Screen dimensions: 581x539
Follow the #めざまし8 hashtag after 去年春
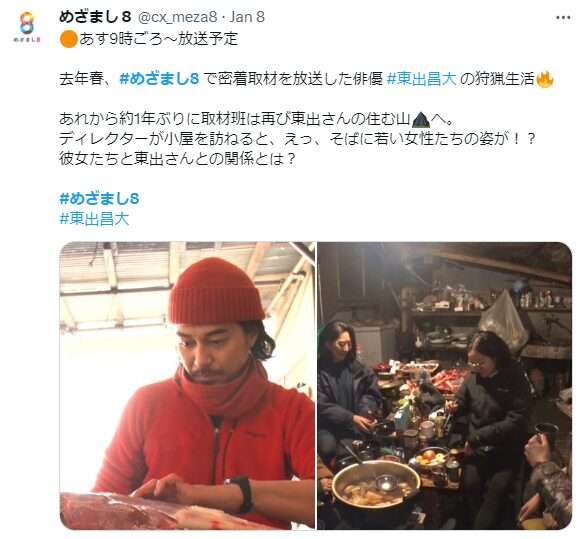[160, 79]
